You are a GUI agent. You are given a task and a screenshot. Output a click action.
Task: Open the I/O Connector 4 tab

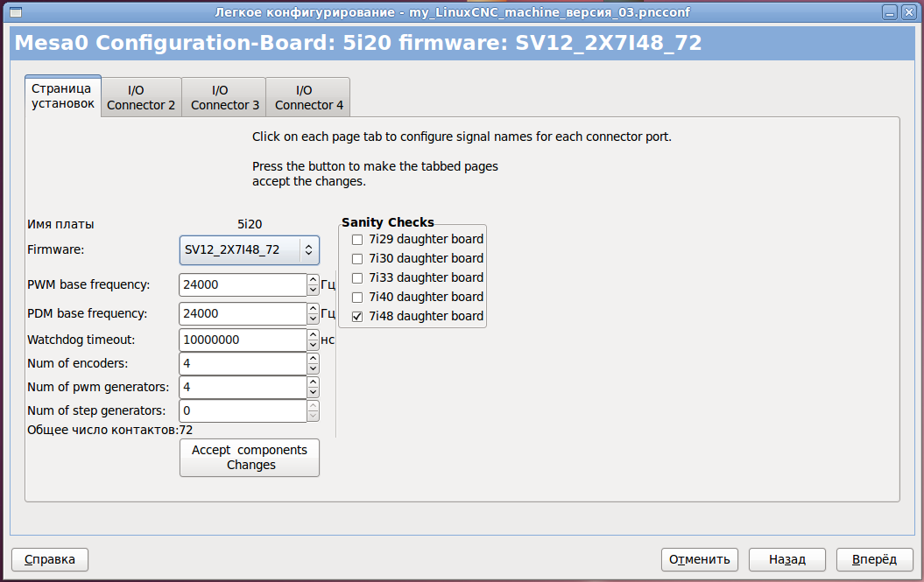[x=309, y=97]
